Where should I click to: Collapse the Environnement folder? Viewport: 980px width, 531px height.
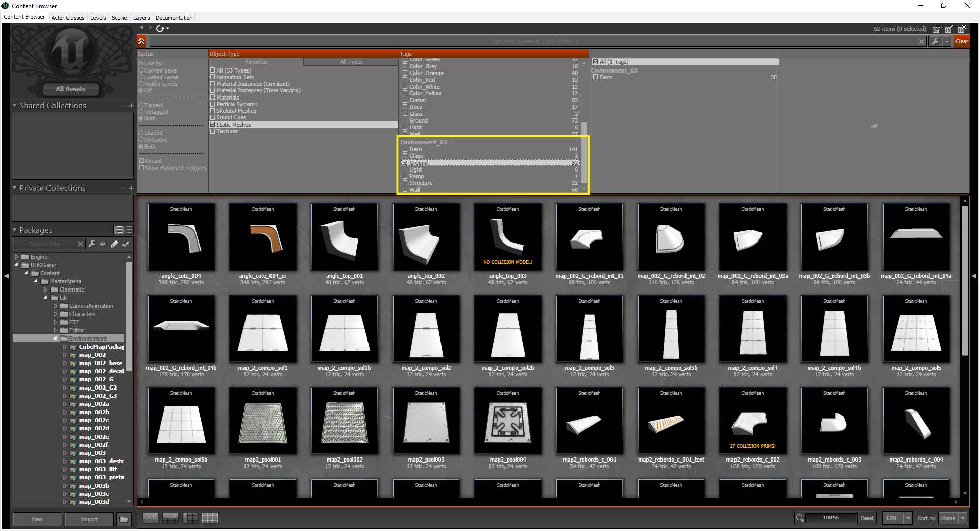click(x=55, y=339)
